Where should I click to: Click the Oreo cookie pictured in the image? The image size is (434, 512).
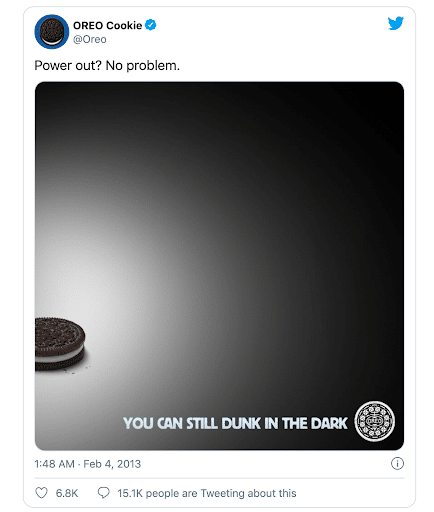pyautogui.click(x=60, y=344)
